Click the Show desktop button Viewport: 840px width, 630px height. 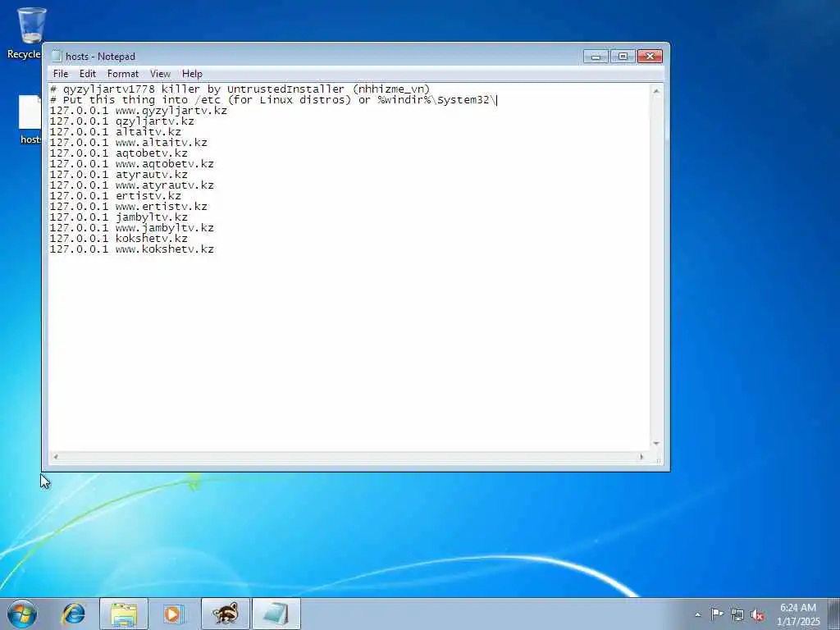coord(834,614)
